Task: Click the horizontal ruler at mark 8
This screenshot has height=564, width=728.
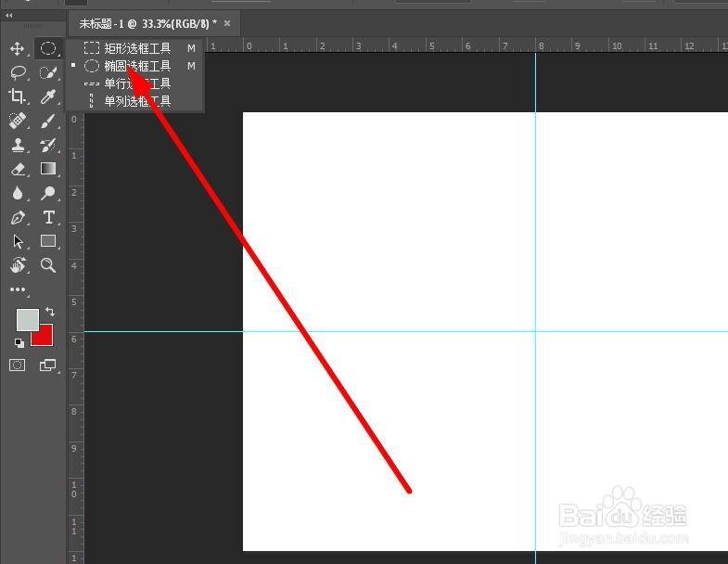Action: (541, 46)
